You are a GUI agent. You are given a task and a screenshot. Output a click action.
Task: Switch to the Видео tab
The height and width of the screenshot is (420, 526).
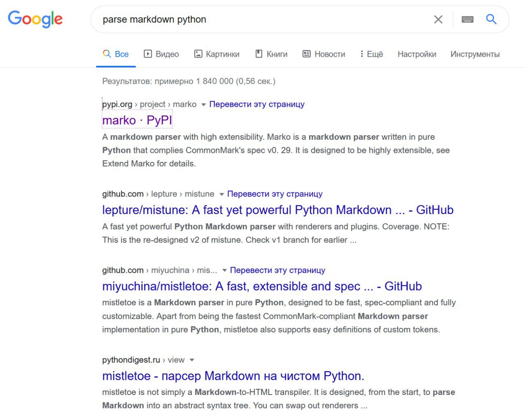[161, 54]
